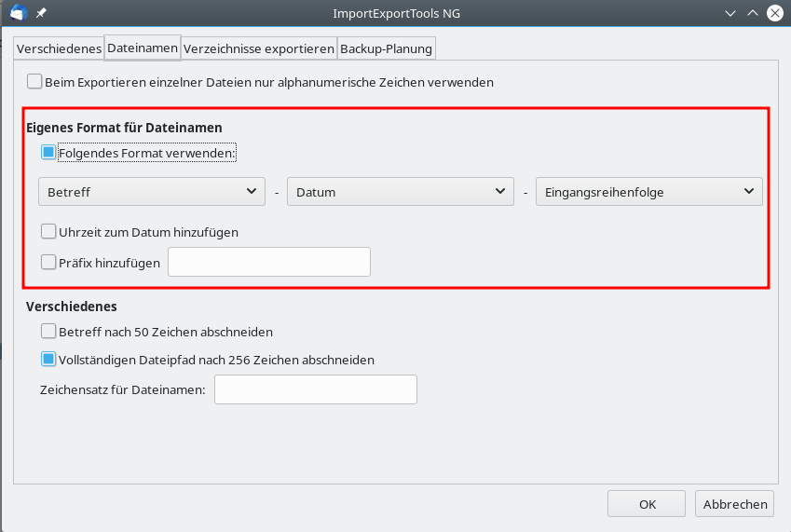
Task: Click the Thunderbird app icon in title bar
Action: tap(18, 13)
